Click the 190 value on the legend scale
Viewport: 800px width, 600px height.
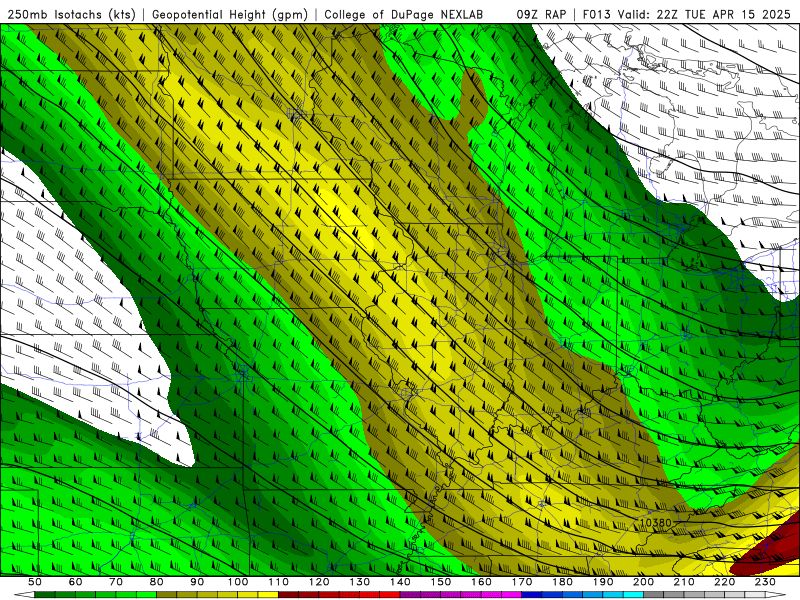click(x=603, y=582)
